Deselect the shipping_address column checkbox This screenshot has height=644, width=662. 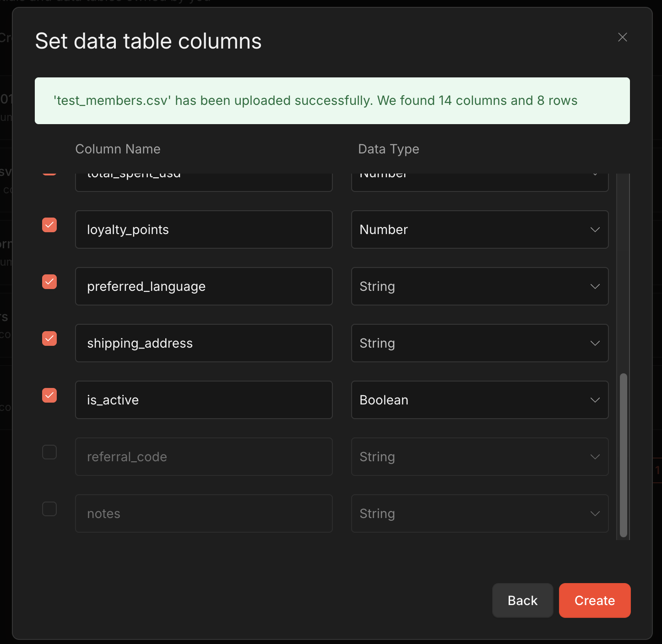point(49,338)
